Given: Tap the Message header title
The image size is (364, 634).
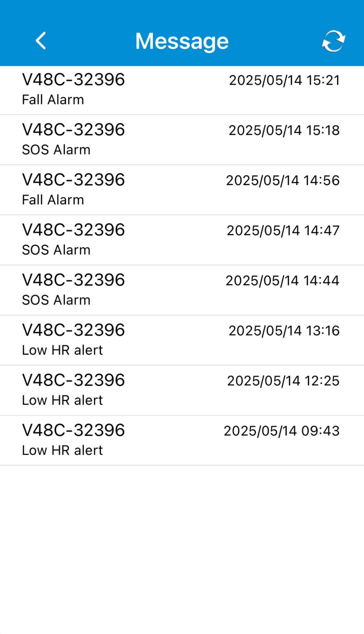Looking at the screenshot, I should 182,41.
